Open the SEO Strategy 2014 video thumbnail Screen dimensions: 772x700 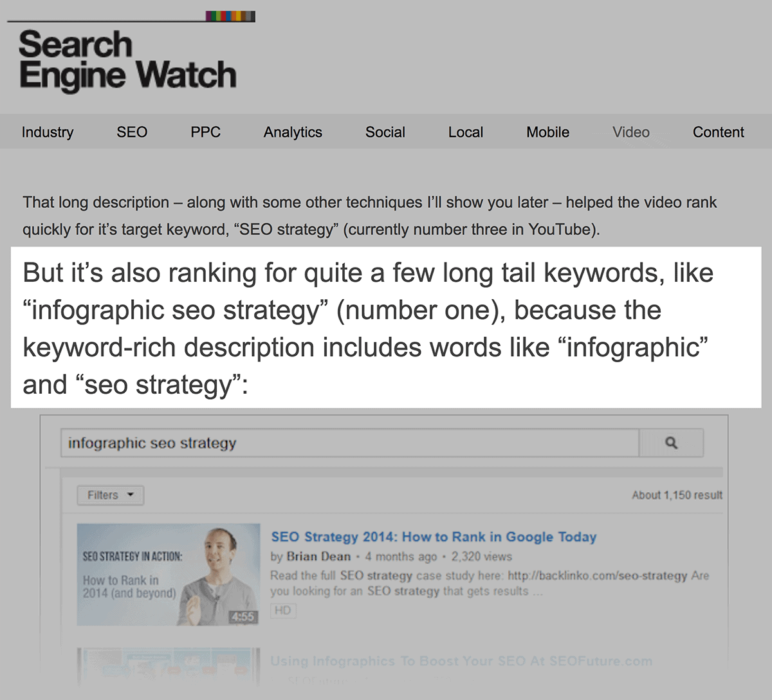click(169, 575)
